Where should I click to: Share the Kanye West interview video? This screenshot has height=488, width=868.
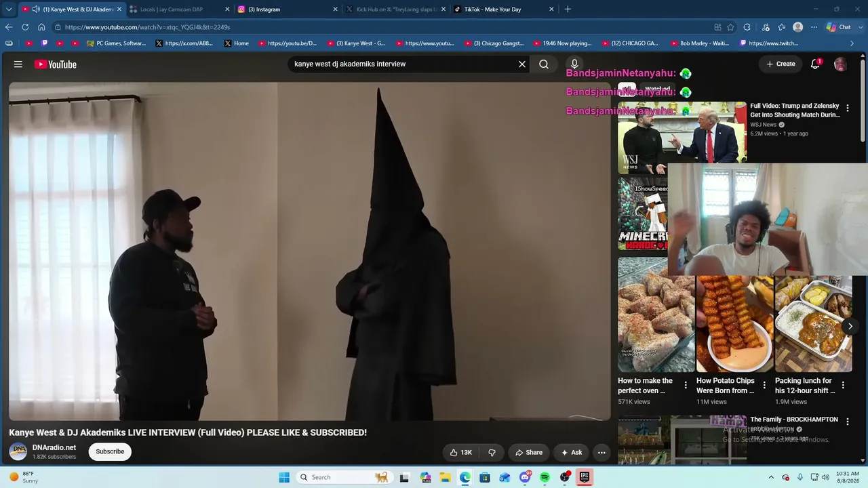coord(529,452)
